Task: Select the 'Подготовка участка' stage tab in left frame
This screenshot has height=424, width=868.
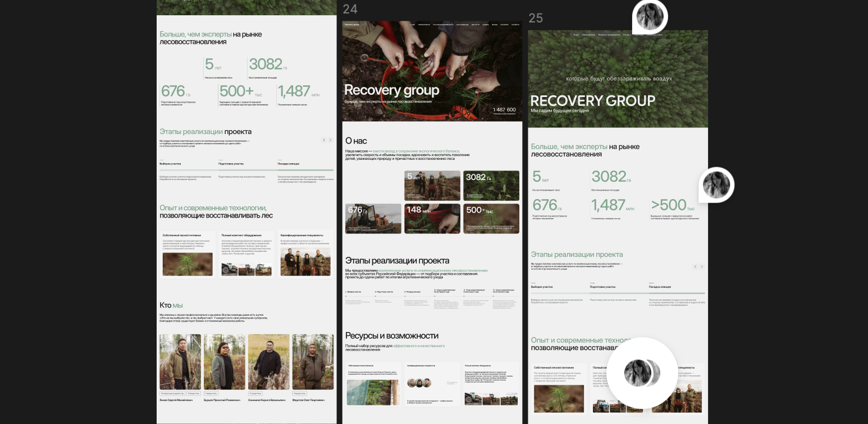Action: point(231,164)
